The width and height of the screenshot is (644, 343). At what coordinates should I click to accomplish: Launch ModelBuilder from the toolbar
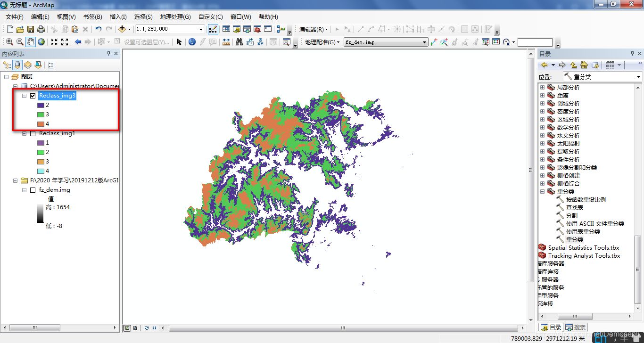[x=281, y=29]
